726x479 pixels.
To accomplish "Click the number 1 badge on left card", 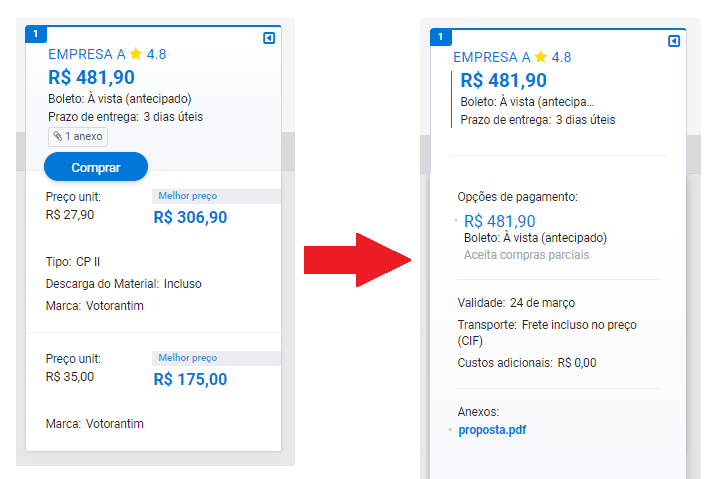I will coord(36,34).
